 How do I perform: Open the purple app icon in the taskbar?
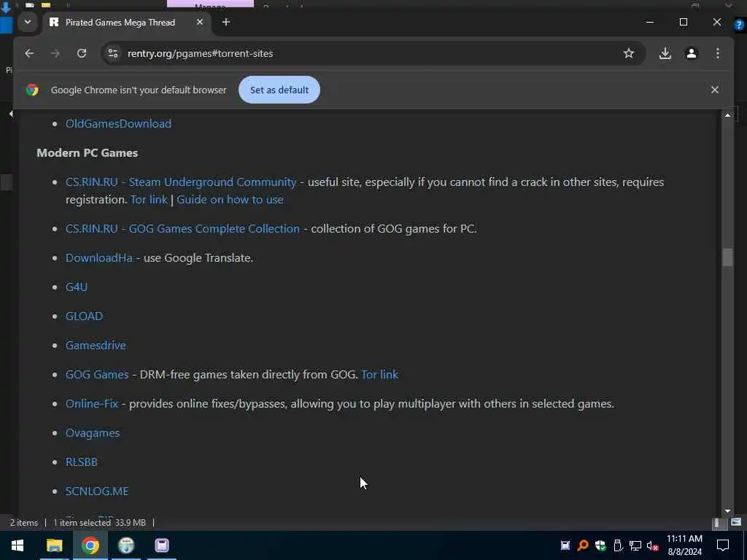[162, 545]
